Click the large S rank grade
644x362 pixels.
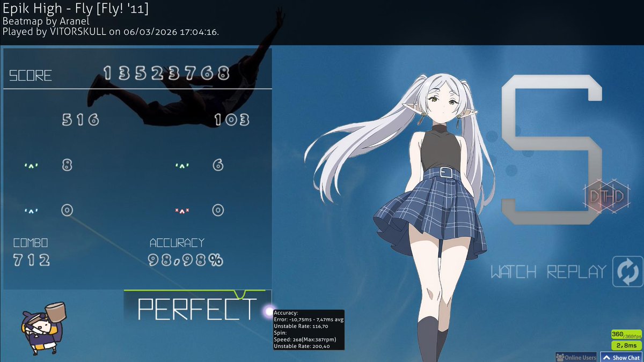click(551, 151)
